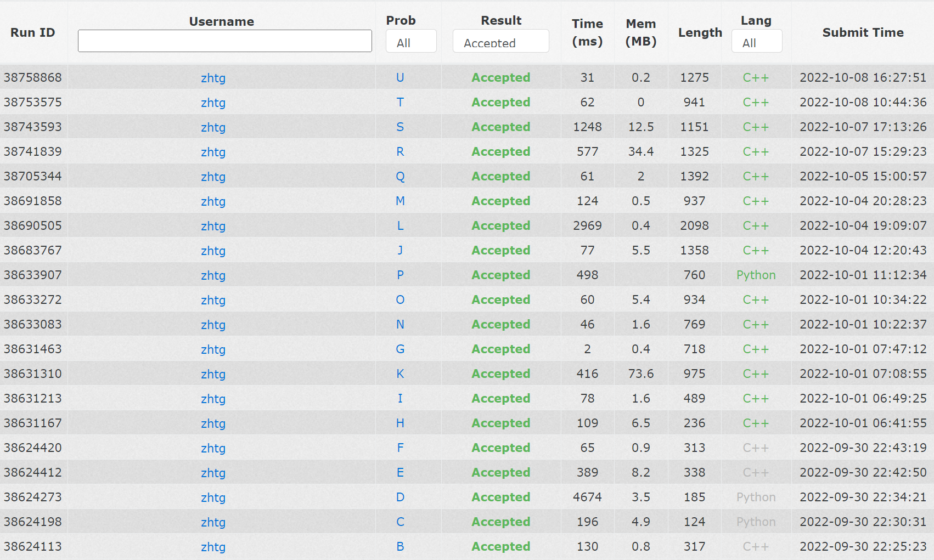The width and height of the screenshot is (934, 560).
Task: Open the Prob filter dropdown
Action: click(411, 42)
